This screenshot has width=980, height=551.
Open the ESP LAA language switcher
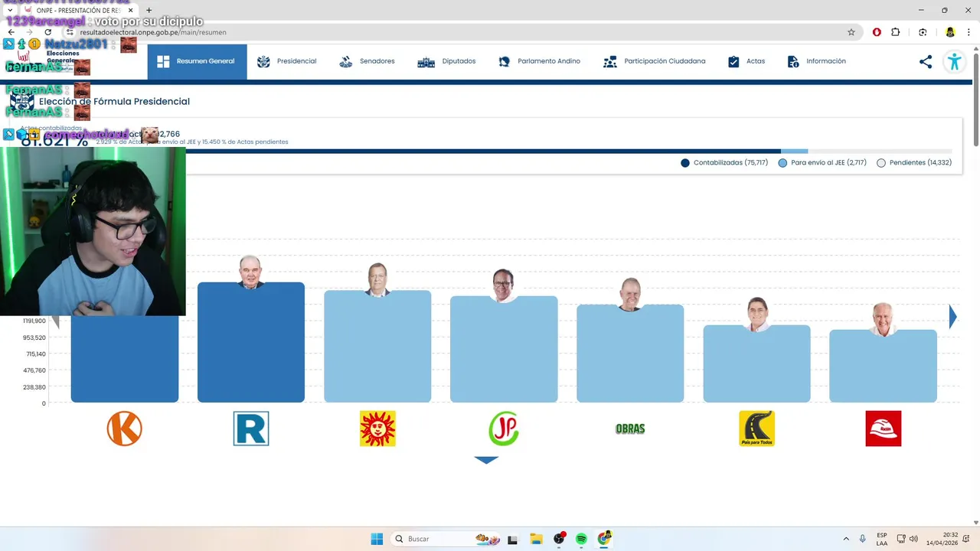click(x=882, y=539)
